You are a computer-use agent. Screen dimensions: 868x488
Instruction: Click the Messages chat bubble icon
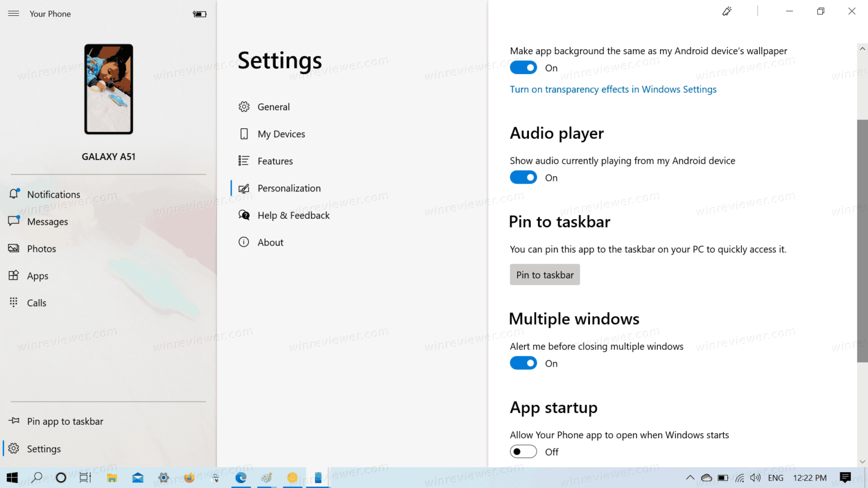(14, 221)
